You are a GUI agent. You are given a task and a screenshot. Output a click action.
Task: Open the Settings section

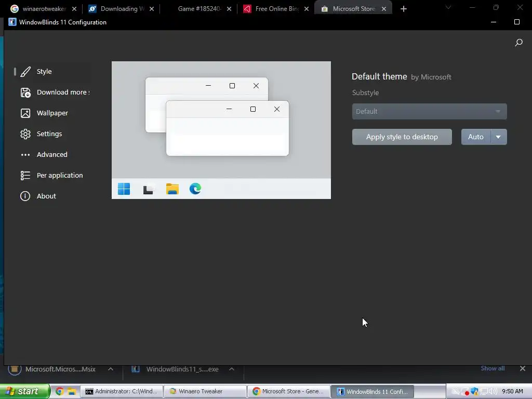(52, 134)
